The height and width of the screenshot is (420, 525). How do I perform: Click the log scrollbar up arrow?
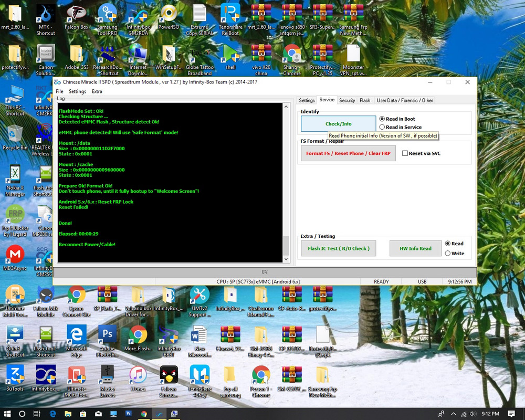click(x=286, y=107)
